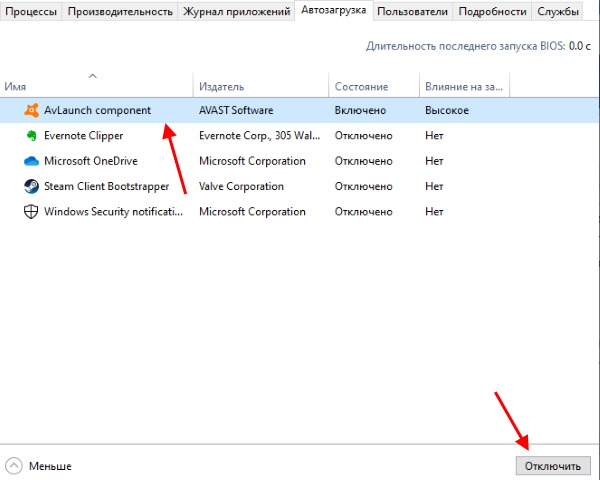This screenshot has width=600, height=480.
Task: Click the BIOS last startup duration text
Action: click(478, 46)
